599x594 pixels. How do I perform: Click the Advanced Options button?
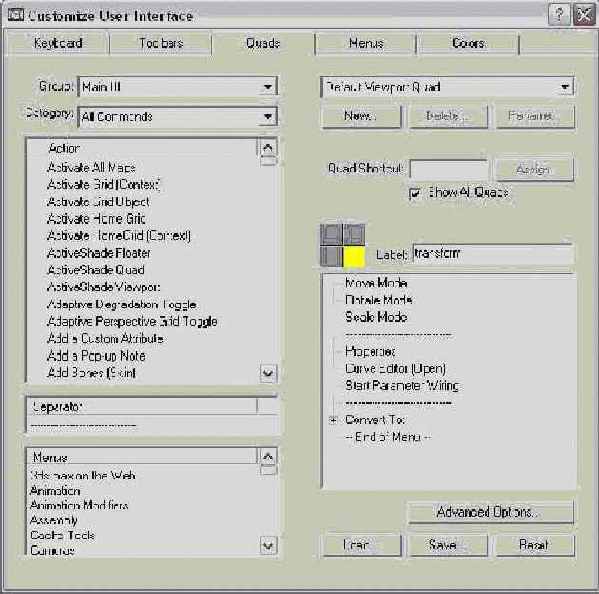pyautogui.click(x=491, y=512)
